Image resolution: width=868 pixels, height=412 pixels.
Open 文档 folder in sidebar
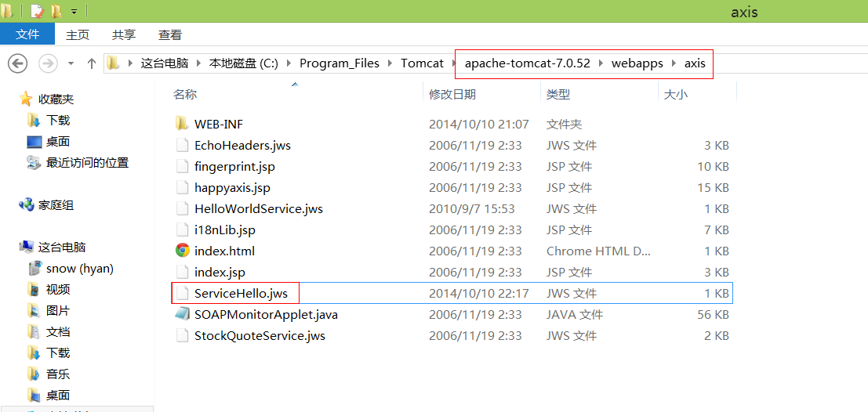(x=49, y=332)
